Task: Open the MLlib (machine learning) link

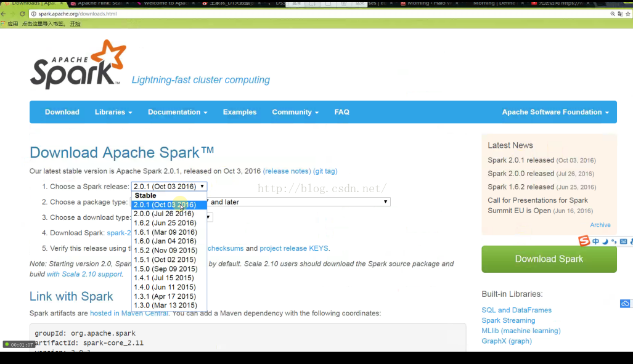Action: (x=521, y=331)
